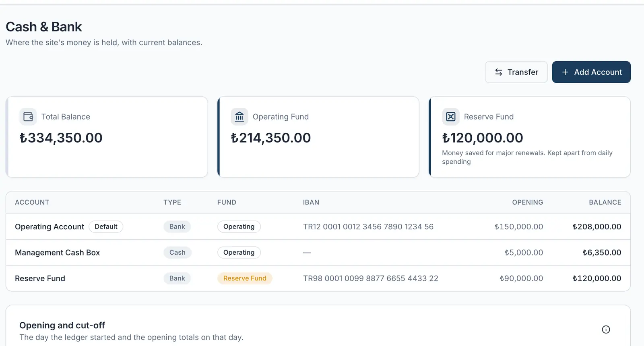644x346 pixels.
Task: Select IBAN TR12 0001 0012 3456 7890 1234 56
Action: (368, 227)
